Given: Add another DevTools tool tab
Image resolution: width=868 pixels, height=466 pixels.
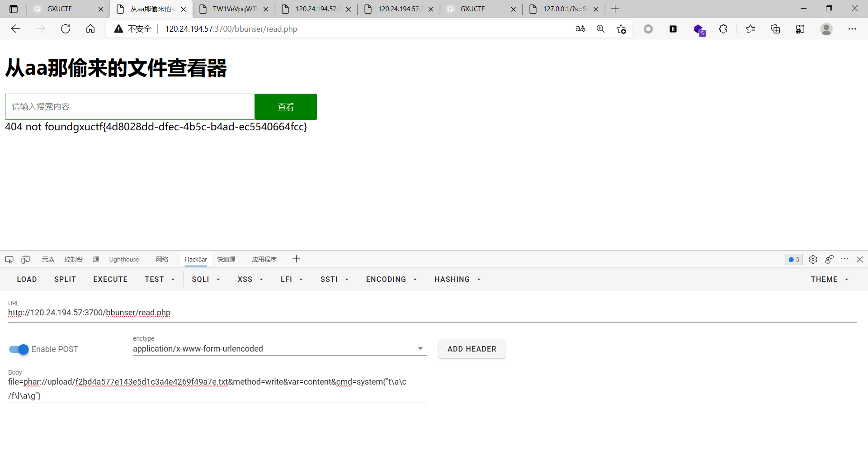Looking at the screenshot, I should [296, 259].
